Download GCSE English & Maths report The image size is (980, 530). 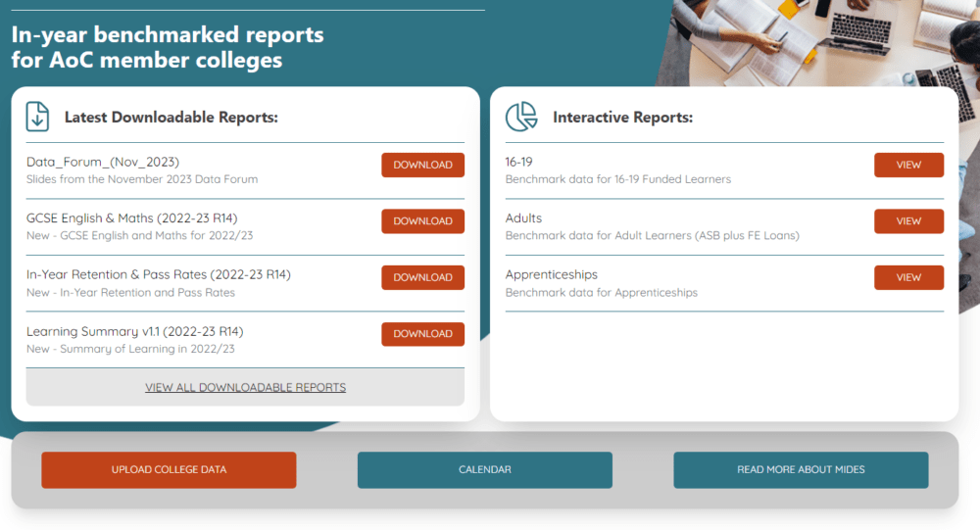pyautogui.click(x=422, y=221)
